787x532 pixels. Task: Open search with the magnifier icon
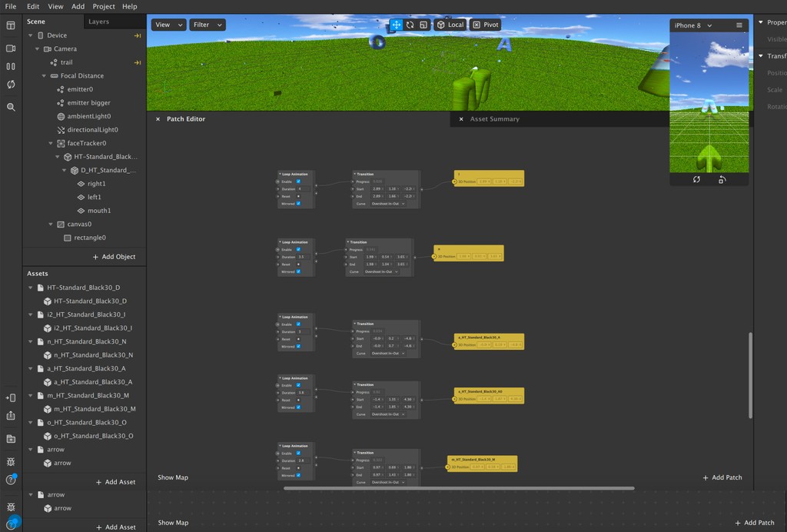tap(11, 107)
